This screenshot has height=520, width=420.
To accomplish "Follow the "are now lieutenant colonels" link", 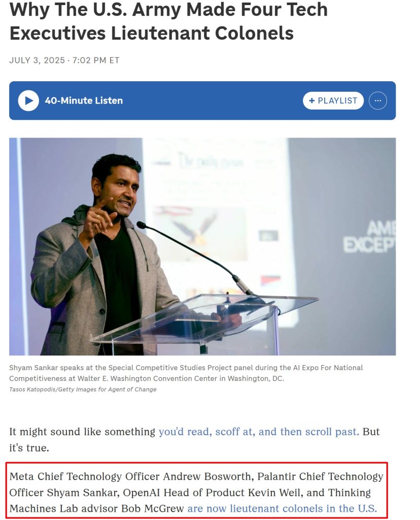I will click(x=282, y=508).
